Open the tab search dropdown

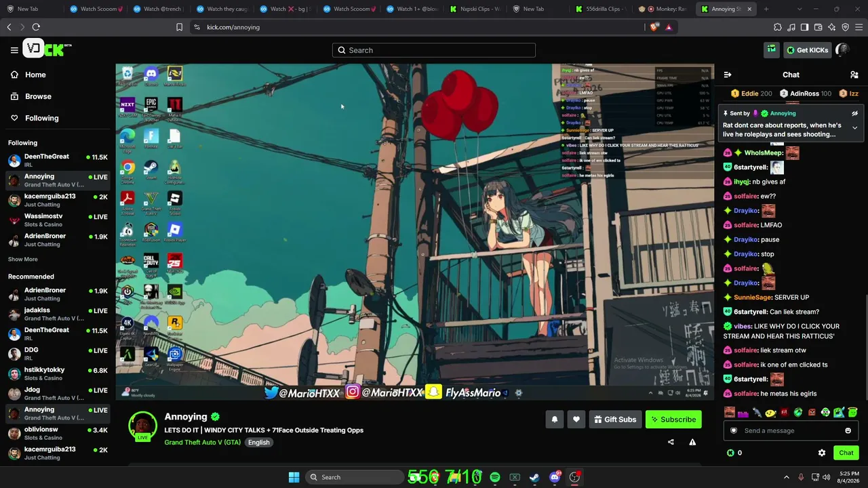pyautogui.click(x=800, y=9)
